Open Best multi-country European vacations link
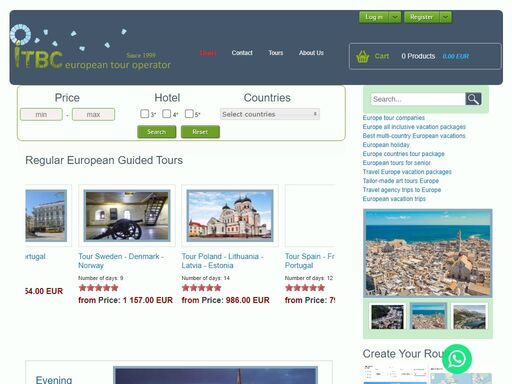Image resolution: width=512 pixels, height=384 pixels. click(414, 136)
